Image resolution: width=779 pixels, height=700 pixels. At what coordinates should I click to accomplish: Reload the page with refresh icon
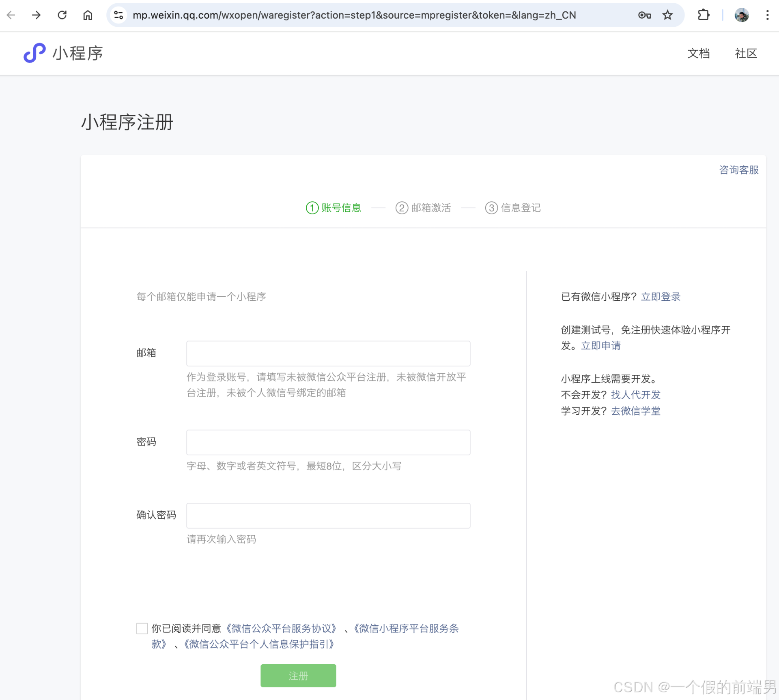point(62,15)
